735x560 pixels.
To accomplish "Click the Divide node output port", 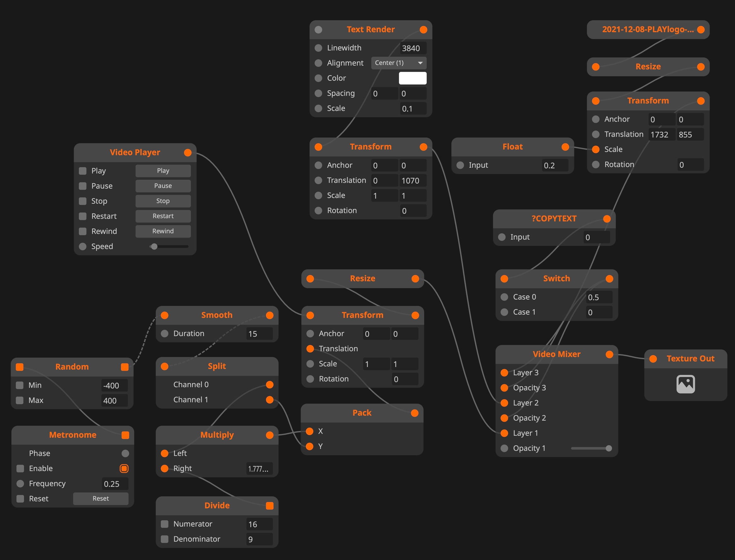I will [269, 506].
